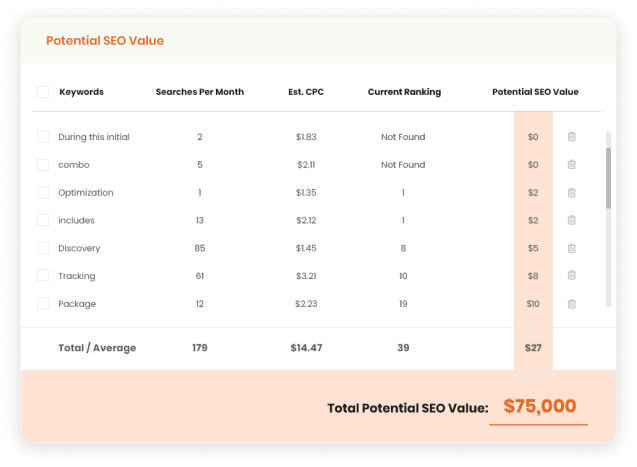Click the "Current Ranking" column header
Image resolution: width=637 pixels, height=467 pixels.
click(x=403, y=92)
